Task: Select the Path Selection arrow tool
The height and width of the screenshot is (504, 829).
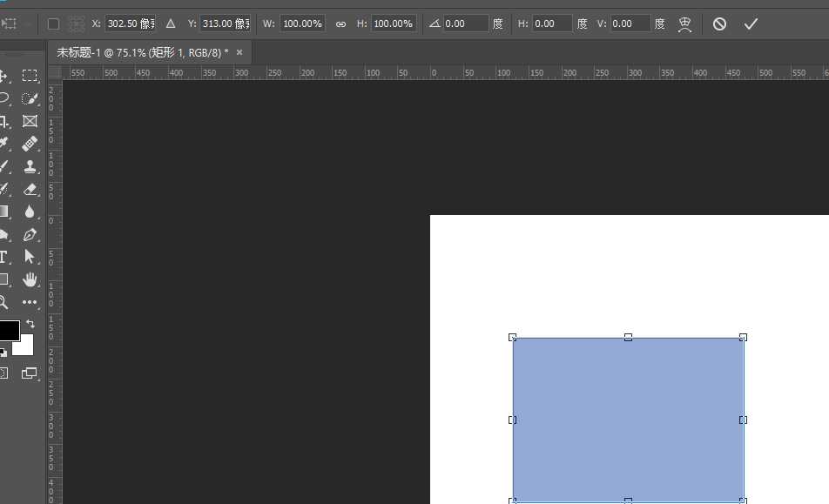Action: click(x=30, y=257)
